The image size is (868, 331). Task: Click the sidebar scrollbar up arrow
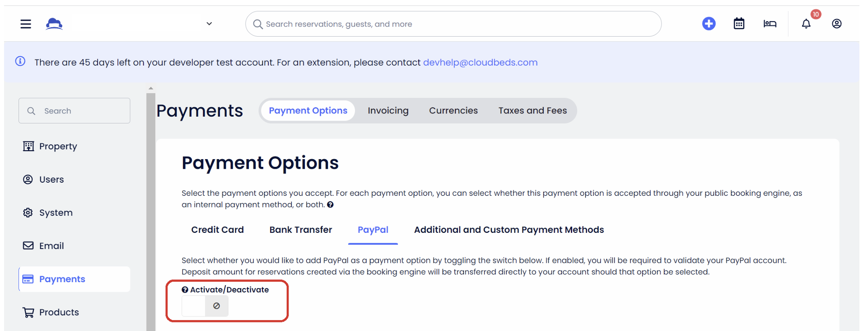coord(151,89)
